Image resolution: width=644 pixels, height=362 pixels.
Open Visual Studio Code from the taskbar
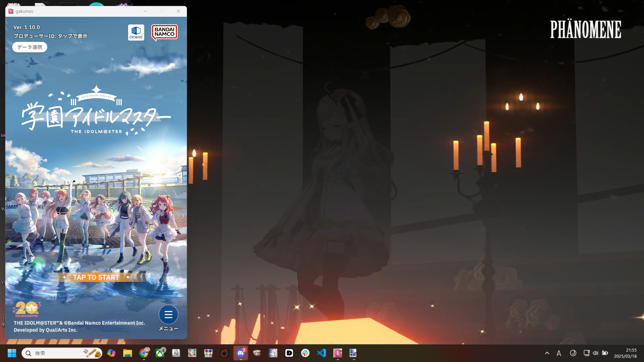tap(321, 353)
